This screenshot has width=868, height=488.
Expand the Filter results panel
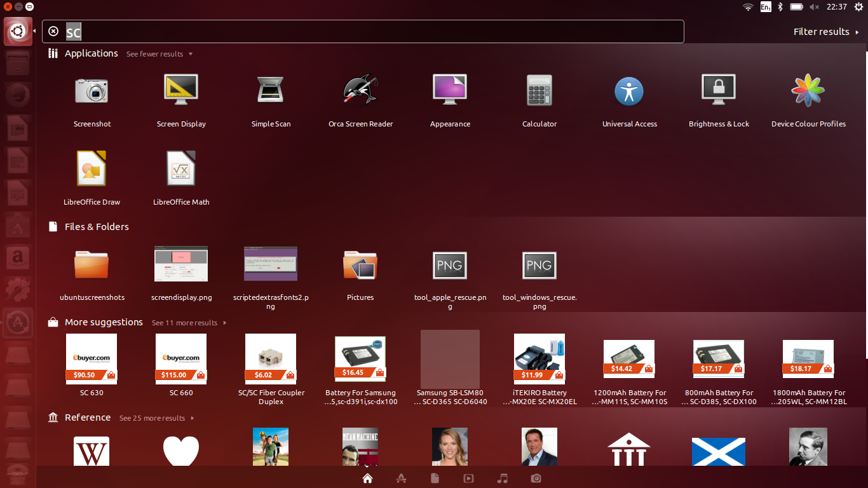825,32
